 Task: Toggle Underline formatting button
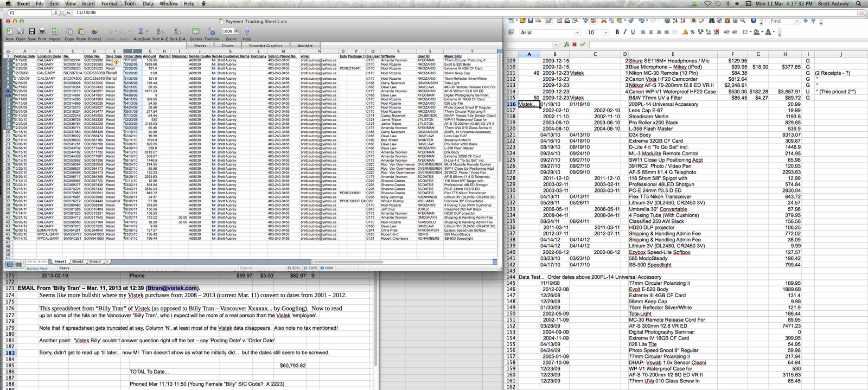[632, 33]
